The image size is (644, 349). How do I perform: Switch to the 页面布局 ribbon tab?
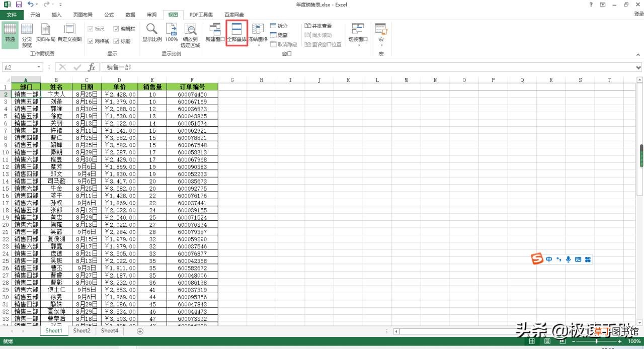point(83,15)
